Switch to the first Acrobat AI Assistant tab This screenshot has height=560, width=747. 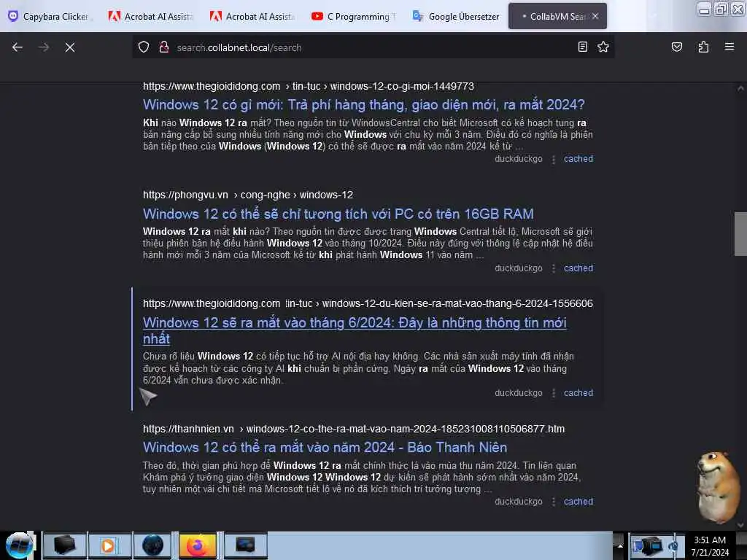click(x=150, y=16)
